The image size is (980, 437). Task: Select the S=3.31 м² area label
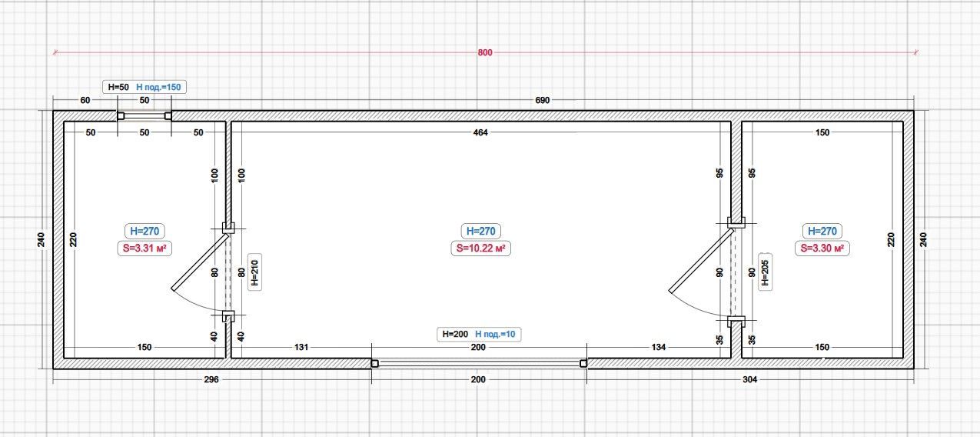coord(145,249)
